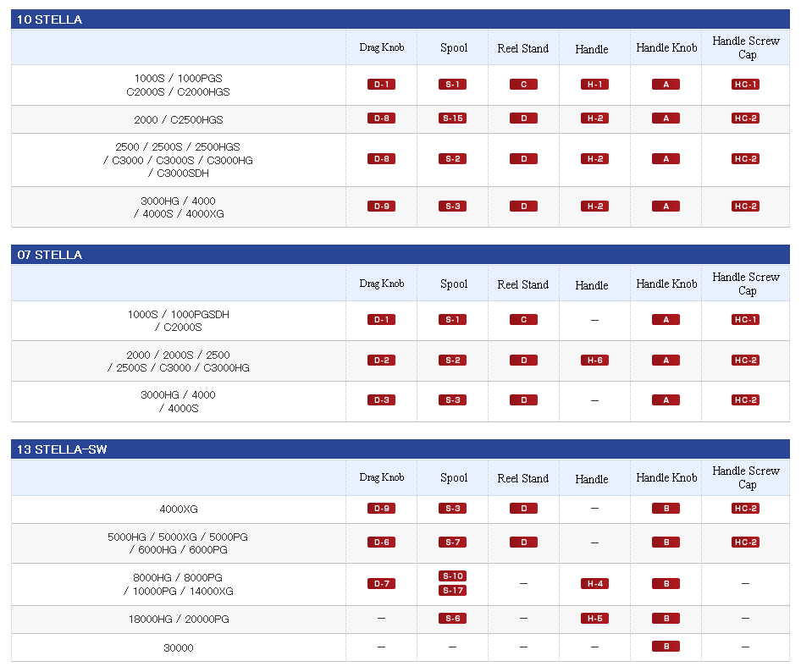Image resolution: width=801 pixels, height=672 pixels.
Task: Click handle knob A in C3000SDH row
Action: 666,159
